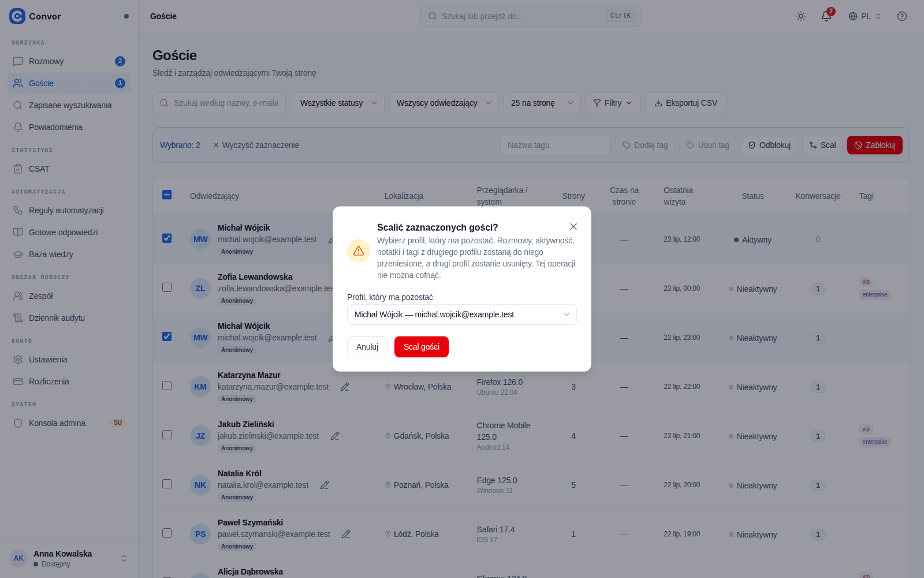This screenshot has width=924, height=578.
Task: Open Wszystkie statusy dropdown
Action: tap(338, 103)
